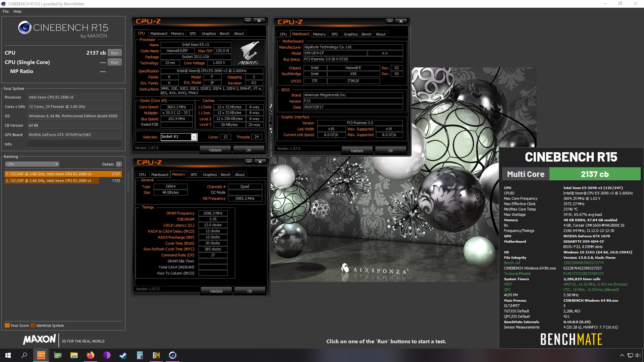Click Textures/Models file integrity entry
The height and width of the screenshot is (362, 644).
pyautogui.click(x=517, y=274)
